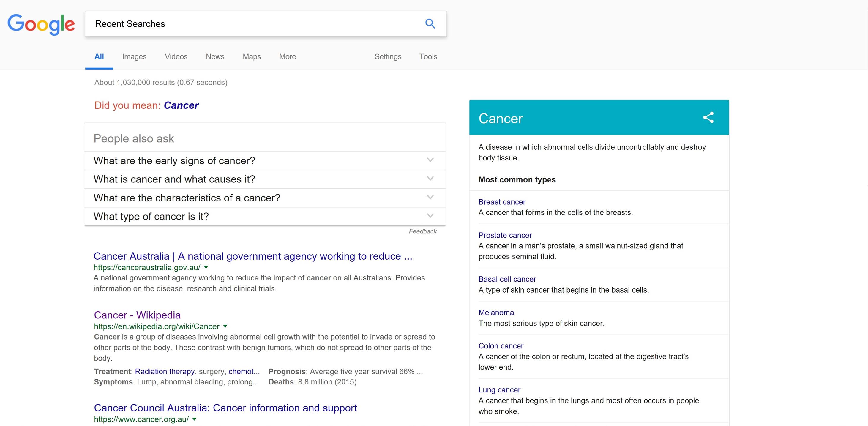Open search Tools
Screen dimensions: 868x426
pos(428,57)
